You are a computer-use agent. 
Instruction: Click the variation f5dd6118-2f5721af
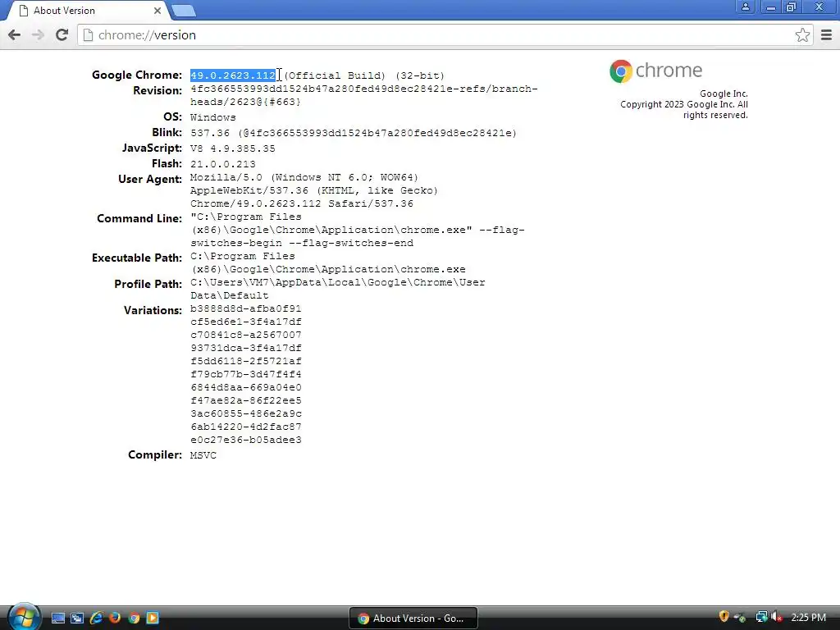[x=246, y=362]
